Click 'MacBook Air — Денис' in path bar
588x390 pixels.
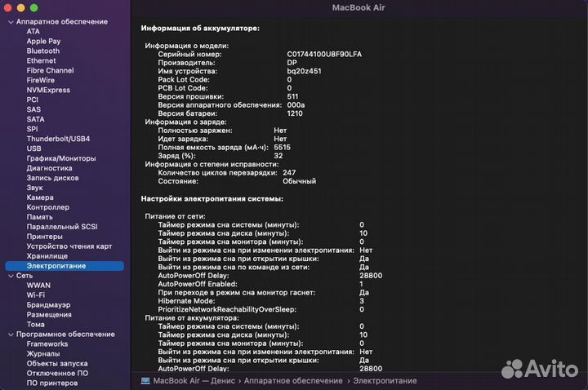tap(194, 381)
